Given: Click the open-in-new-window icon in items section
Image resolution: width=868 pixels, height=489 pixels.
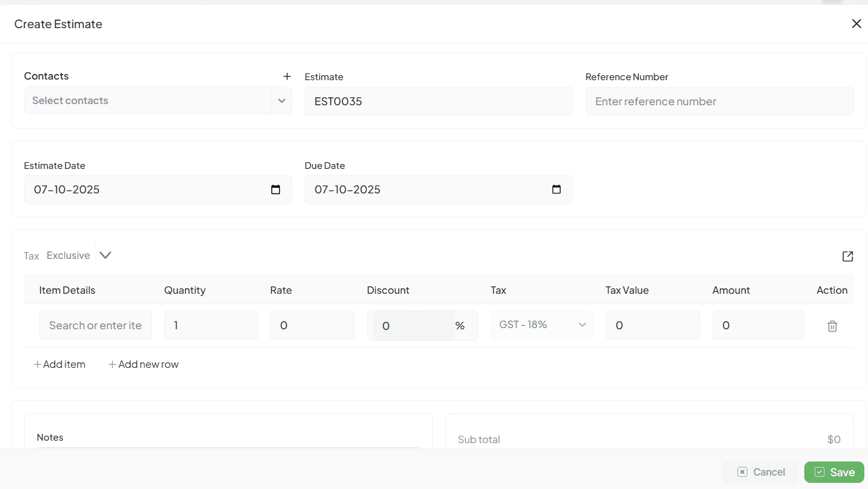Looking at the screenshot, I should point(847,256).
